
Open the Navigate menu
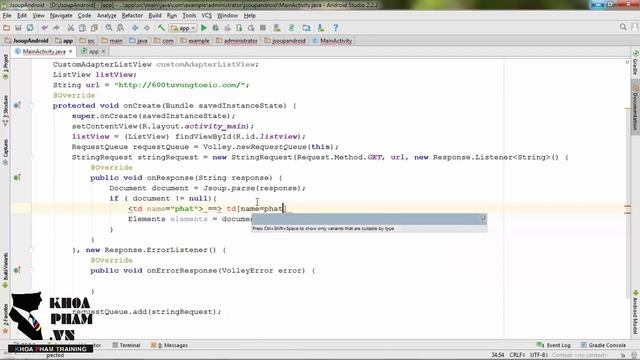[x=61, y=16]
